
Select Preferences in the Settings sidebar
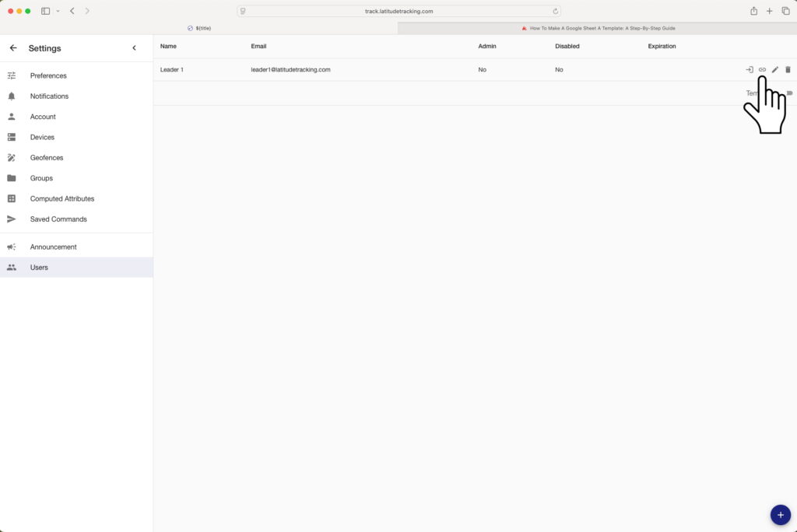[x=48, y=75]
